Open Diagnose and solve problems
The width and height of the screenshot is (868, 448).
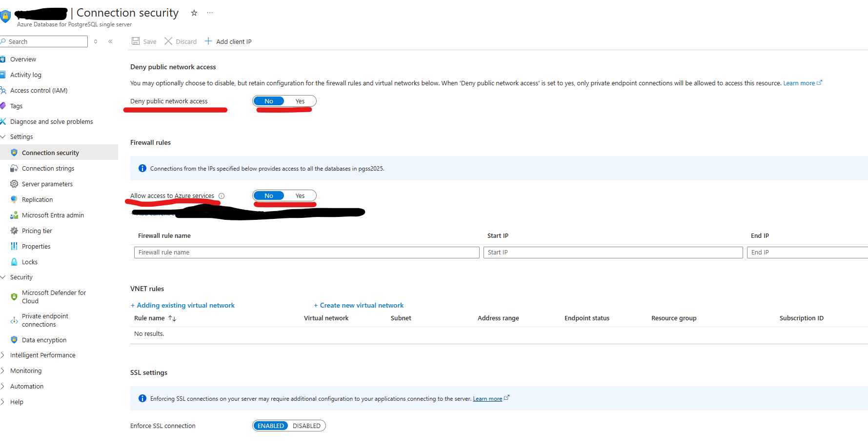coord(51,121)
